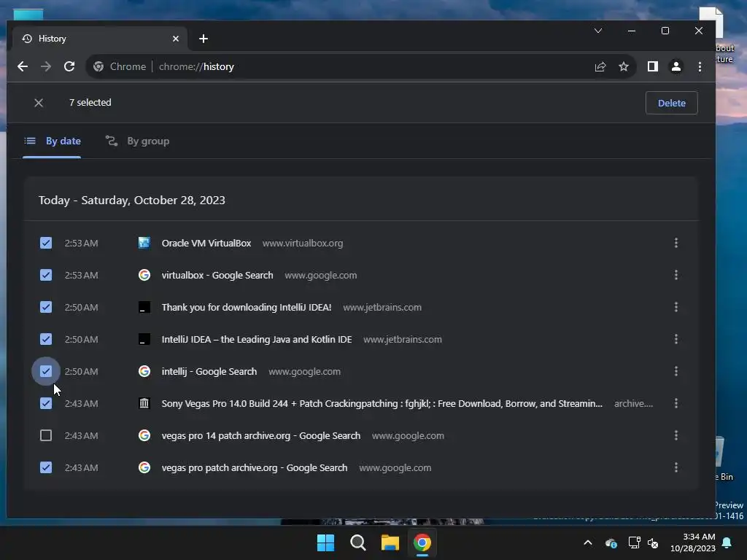Click the JetBrains favicon beside Thank you entry
Viewport: 747px width, 560px height.
coord(144,307)
